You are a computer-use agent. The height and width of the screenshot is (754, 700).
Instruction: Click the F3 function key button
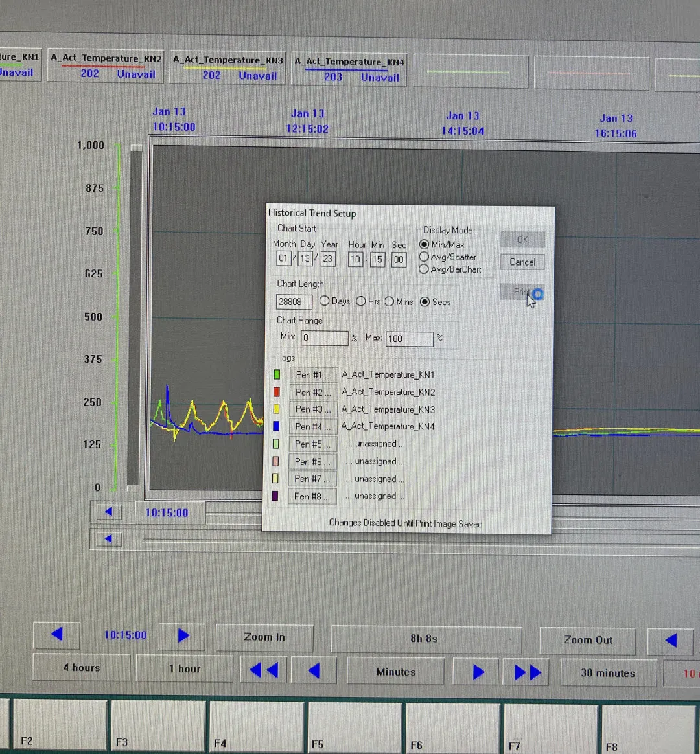(158, 725)
